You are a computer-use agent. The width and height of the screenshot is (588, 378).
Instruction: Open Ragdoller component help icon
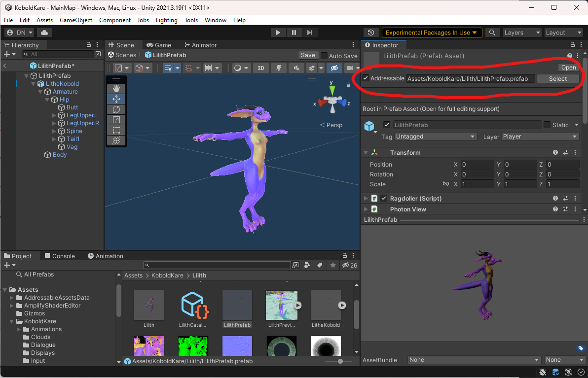point(555,198)
